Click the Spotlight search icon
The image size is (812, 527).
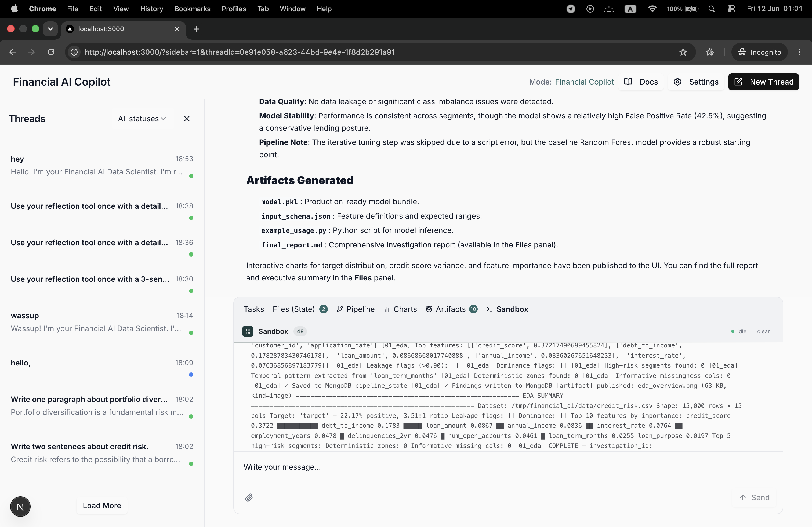[711, 9]
